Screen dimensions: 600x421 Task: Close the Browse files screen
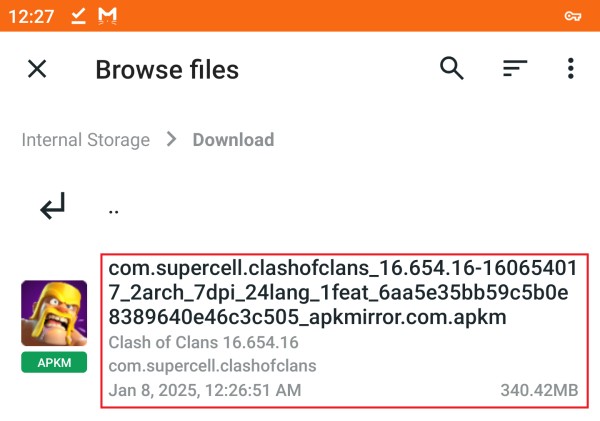37,69
